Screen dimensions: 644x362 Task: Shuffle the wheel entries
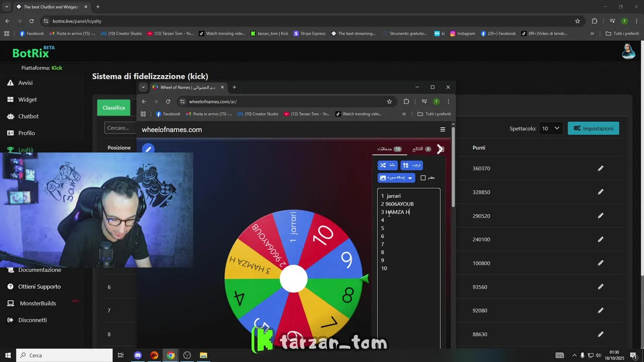click(x=387, y=165)
